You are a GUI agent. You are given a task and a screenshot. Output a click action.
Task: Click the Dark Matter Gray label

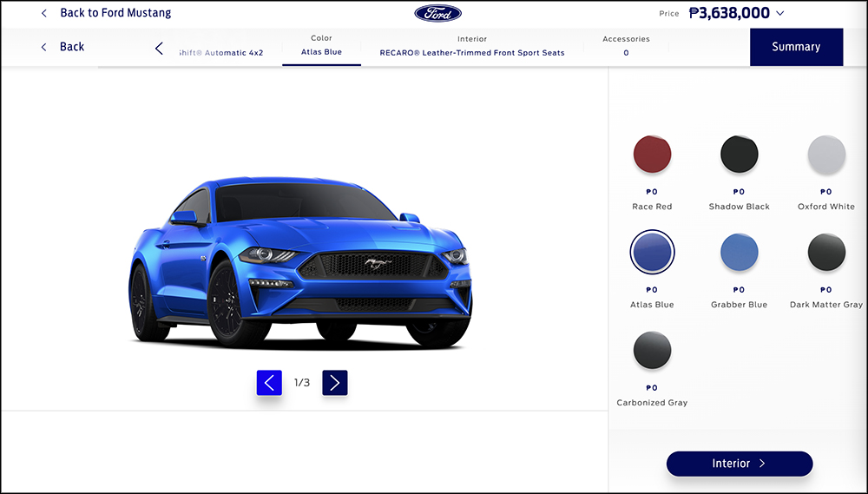click(826, 305)
